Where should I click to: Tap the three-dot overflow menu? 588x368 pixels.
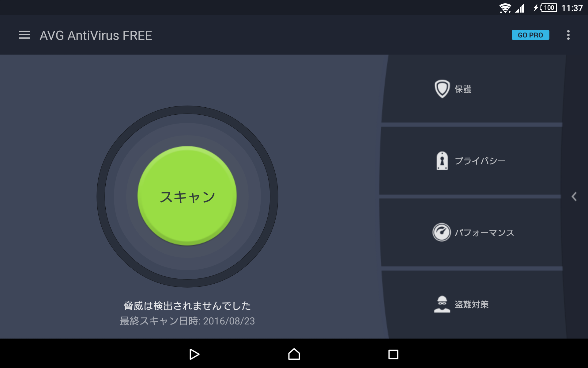point(568,35)
